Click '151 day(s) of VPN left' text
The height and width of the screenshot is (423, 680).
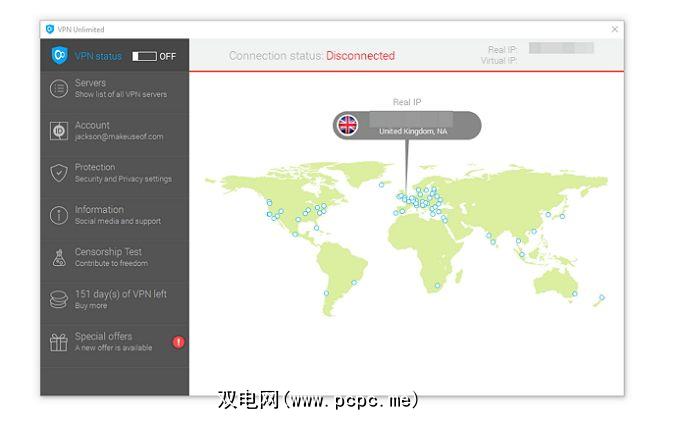click(121, 294)
